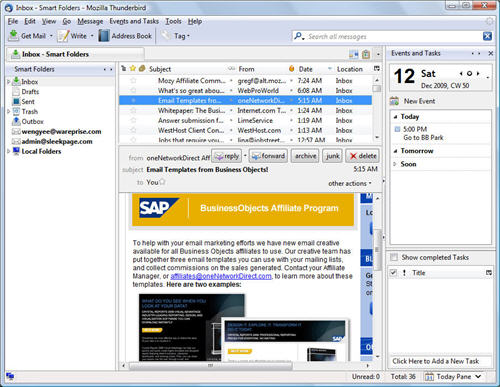
Task: Open Get Mail dropdown arrow
Action: click(51, 36)
